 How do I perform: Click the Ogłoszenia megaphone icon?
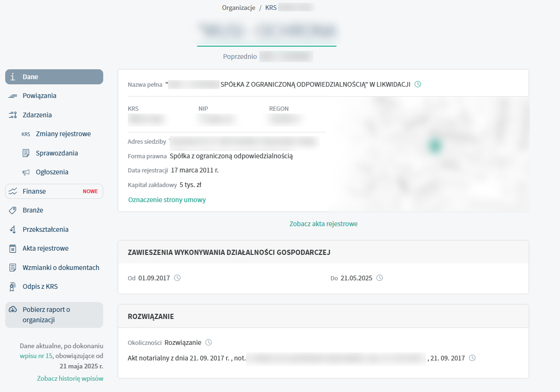(x=26, y=172)
